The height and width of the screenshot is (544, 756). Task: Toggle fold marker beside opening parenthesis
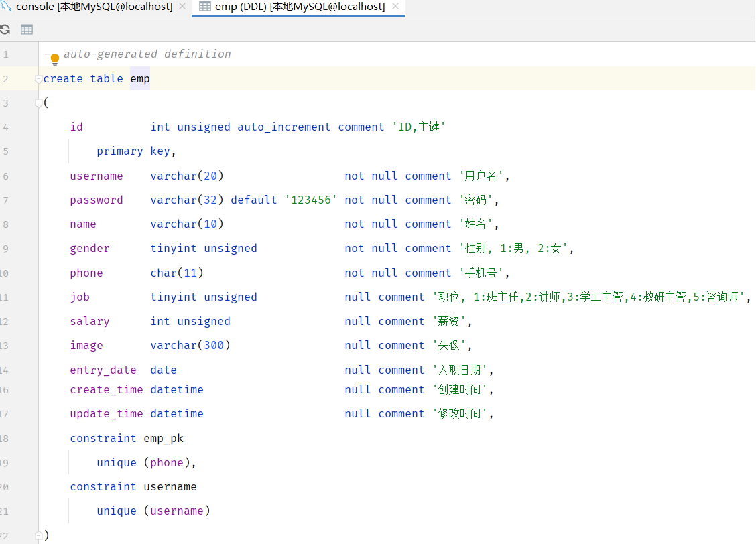[x=38, y=103]
